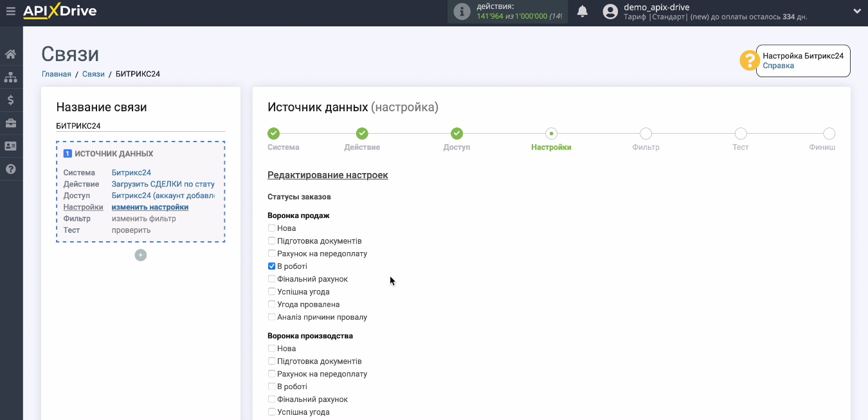Click the Действие step label
Viewport: 868px width, 420px height.
(362, 147)
